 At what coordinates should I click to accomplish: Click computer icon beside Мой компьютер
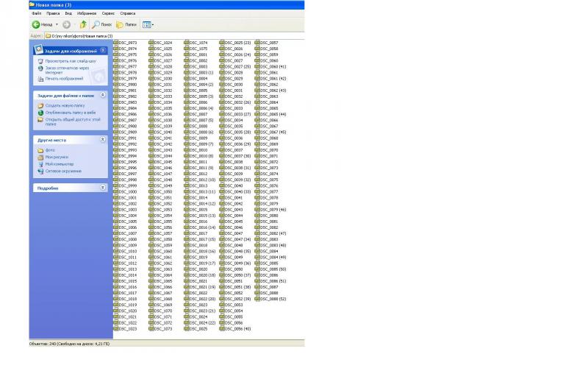[40, 164]
